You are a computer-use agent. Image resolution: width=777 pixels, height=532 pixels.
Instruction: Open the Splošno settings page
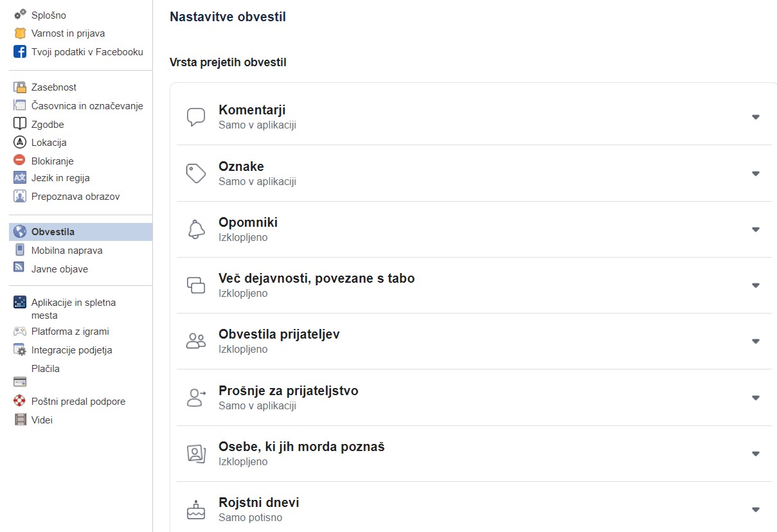[x=49, y=15]
